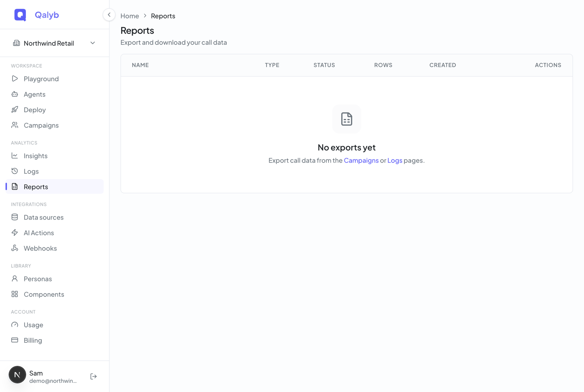Open the Deploy section

[54, 110]
